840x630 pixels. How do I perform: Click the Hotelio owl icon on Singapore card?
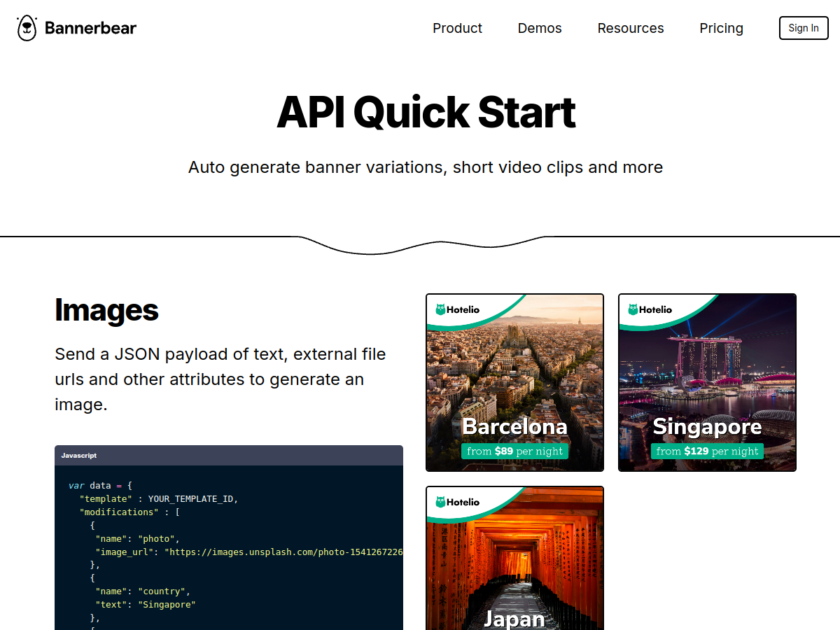(x=633, y=309)
